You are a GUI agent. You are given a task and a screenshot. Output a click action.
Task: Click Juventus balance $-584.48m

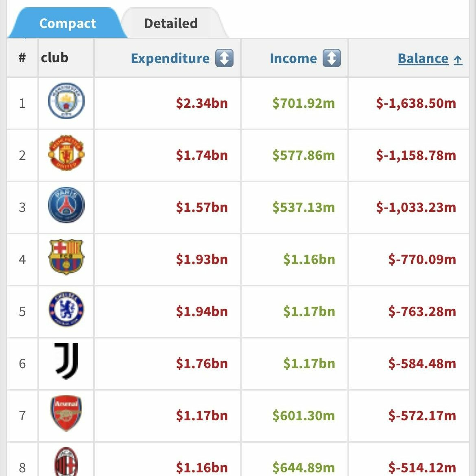point(422,364)
